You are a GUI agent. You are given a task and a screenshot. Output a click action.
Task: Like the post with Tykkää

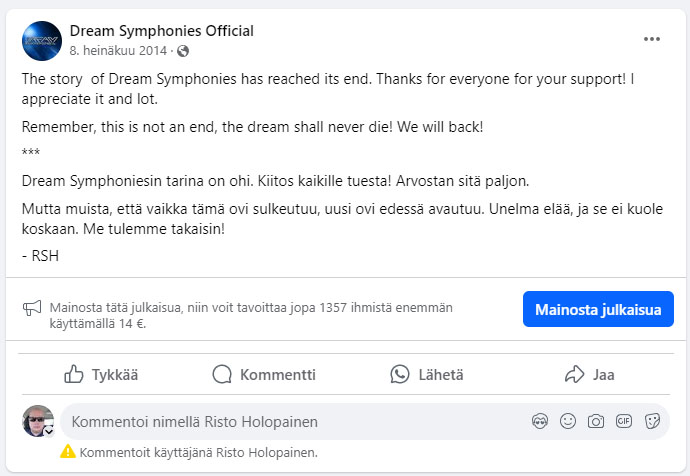(101, 375)
